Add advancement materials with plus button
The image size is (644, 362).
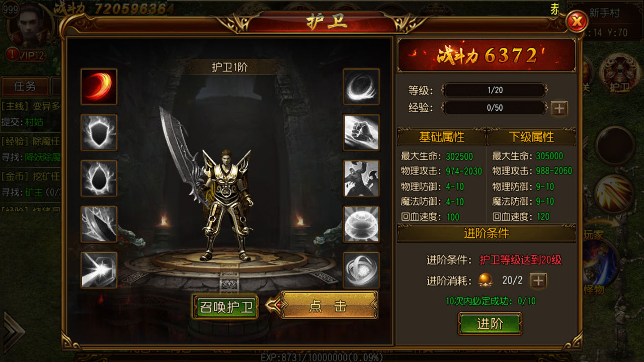pyautogui.click(x=538, y=281)
